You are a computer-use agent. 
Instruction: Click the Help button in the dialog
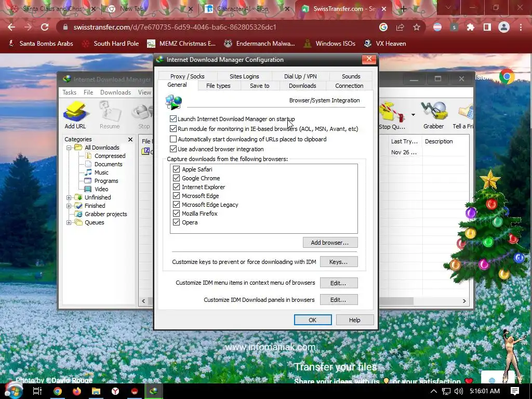click(x=354, y=320)
